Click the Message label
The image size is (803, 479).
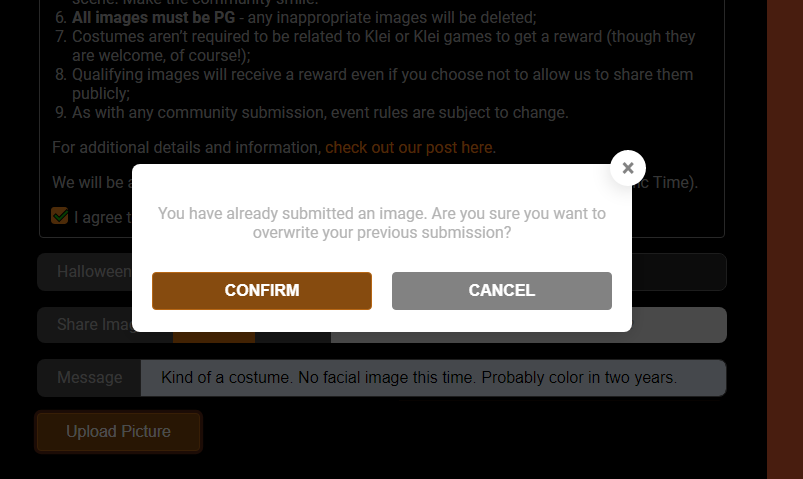pyautogui.click(x=89, y=378)
